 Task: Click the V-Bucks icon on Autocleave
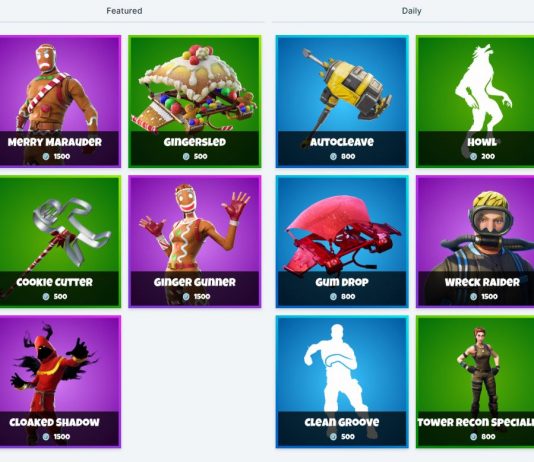[333, 156]
